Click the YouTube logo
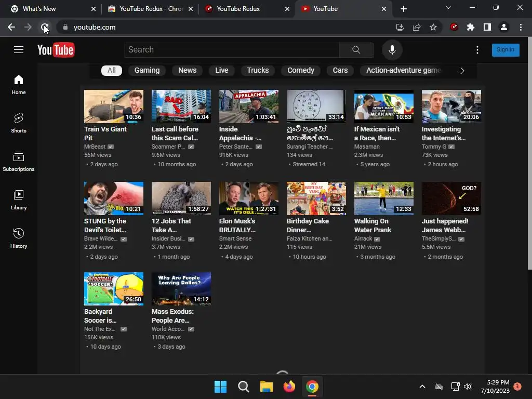This screenshot has height=399, width=532. (x=56, y=50)
